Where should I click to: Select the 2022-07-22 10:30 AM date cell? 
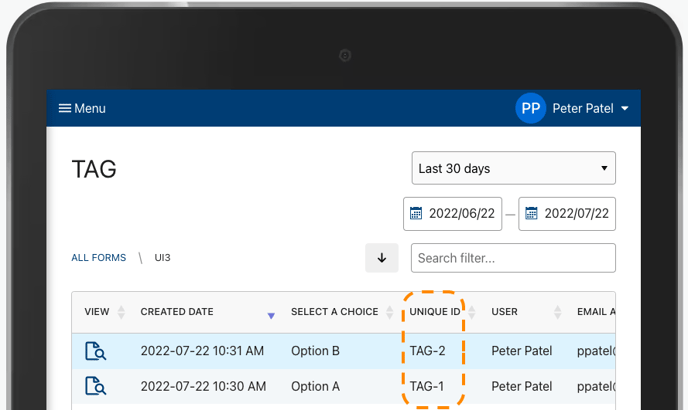[203, 386]
